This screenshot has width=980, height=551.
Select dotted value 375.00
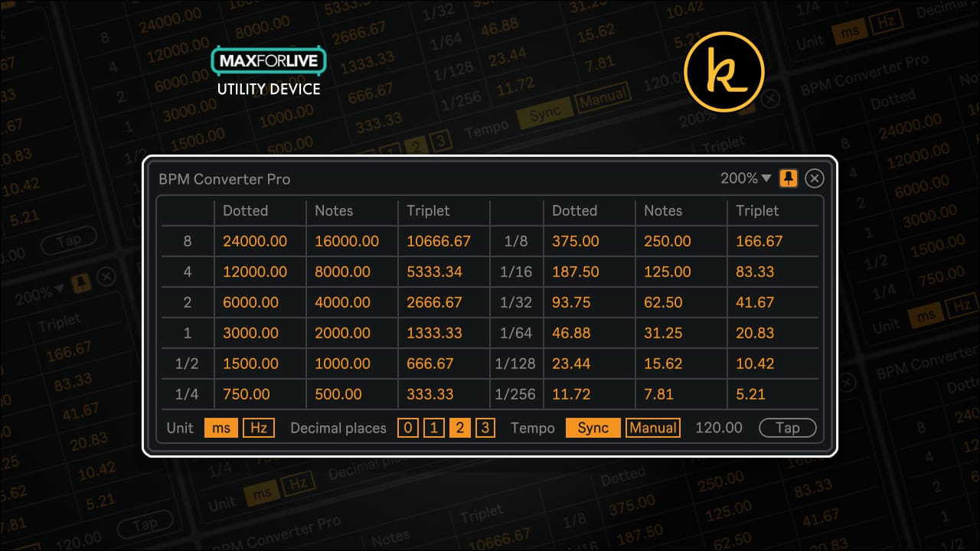tap(576, 241)
